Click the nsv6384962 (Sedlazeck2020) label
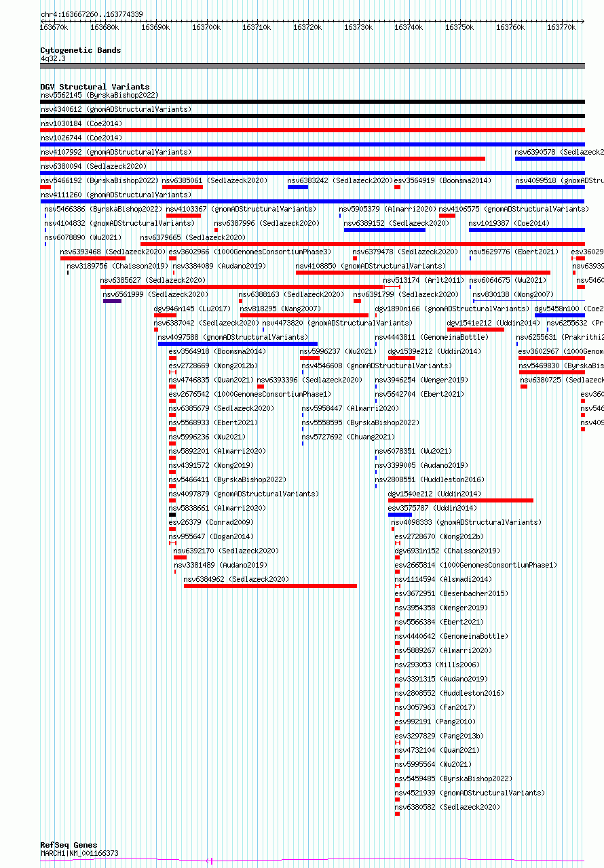604x868 pixels. (237, 579)
